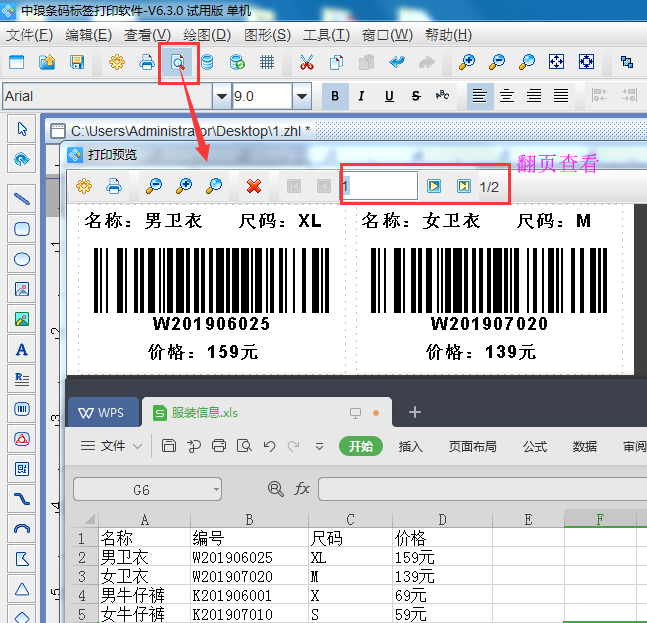Open database settings cylinder icon
647x623 pixels.
(x=207, y=62)
